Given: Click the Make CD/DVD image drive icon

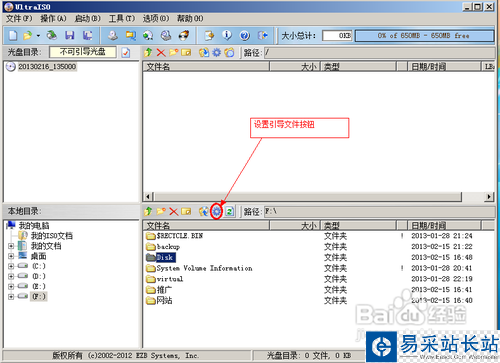Looking at the screenshot, I should (x=113, y=35).
